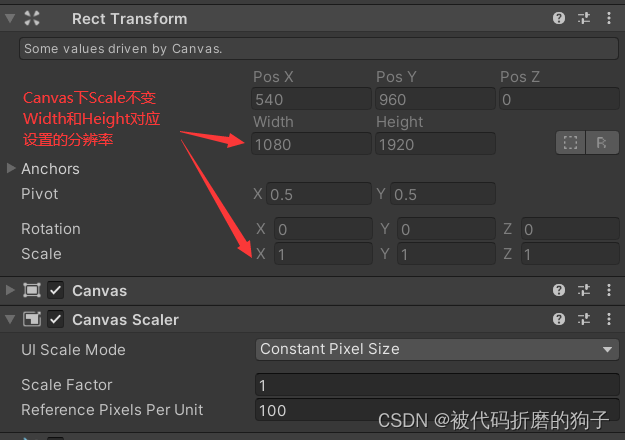This screenshot has height=440, width=625.
Task: Expand the Anchors foldout
Action: click(x=11, y=168)
